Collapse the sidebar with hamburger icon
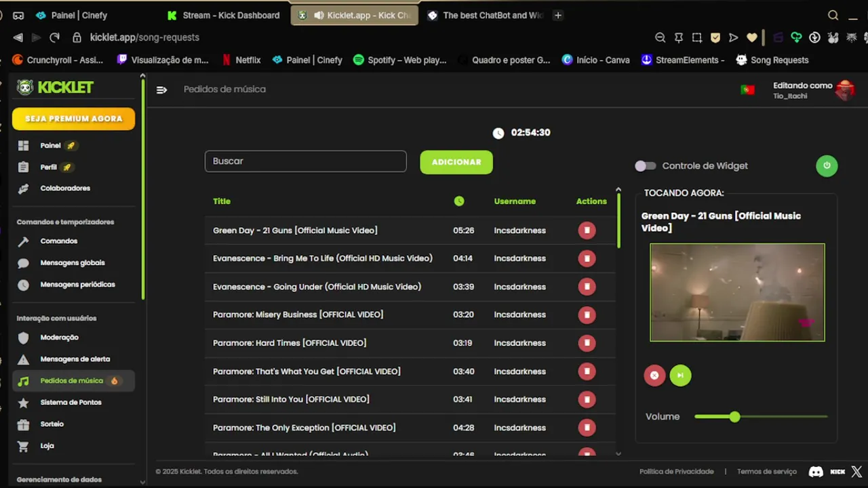Image resolution: width=868 pixels, height=488 pixels. point(161,89)
